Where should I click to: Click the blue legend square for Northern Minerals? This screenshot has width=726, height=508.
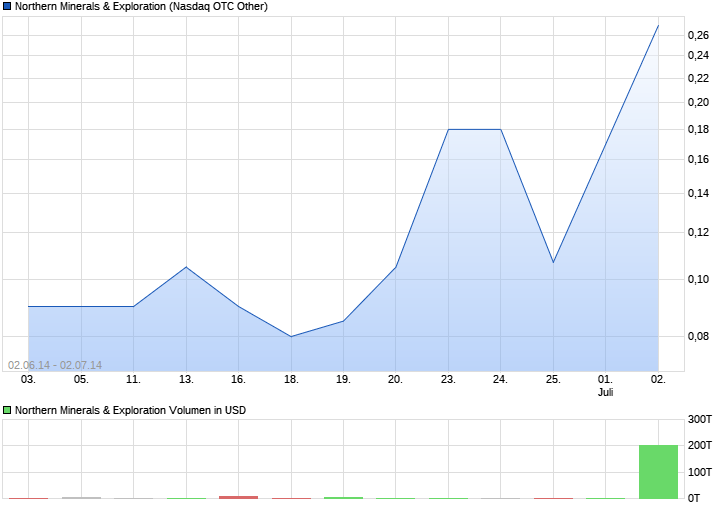[7, 6]
